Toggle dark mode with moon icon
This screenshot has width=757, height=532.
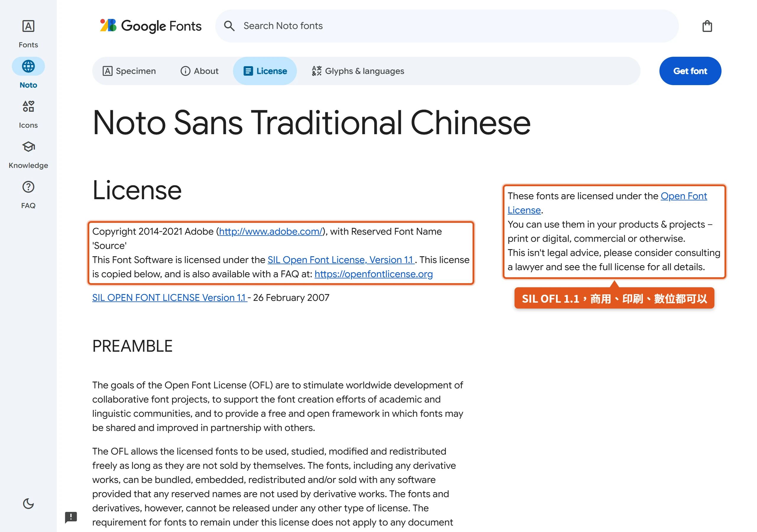(28, 503)
